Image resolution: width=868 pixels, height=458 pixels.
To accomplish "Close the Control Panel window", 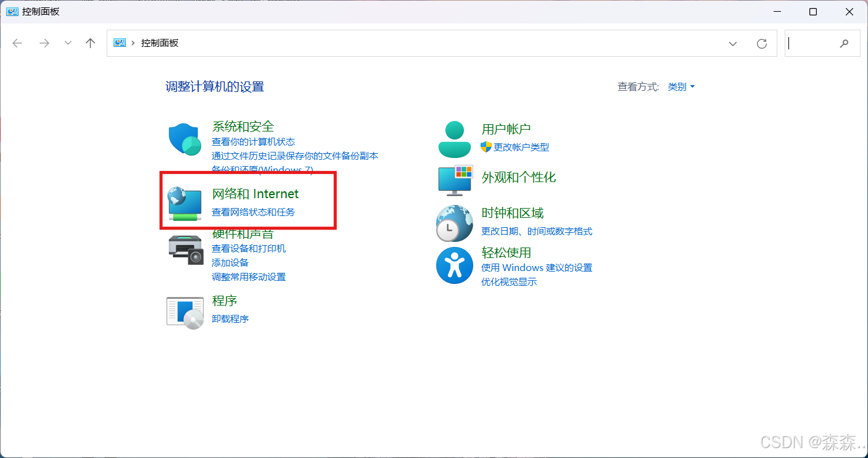I will 849,12.
